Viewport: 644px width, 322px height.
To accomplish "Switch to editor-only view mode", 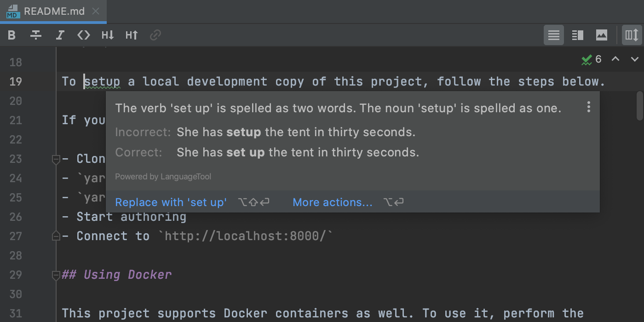I will 553,35.
